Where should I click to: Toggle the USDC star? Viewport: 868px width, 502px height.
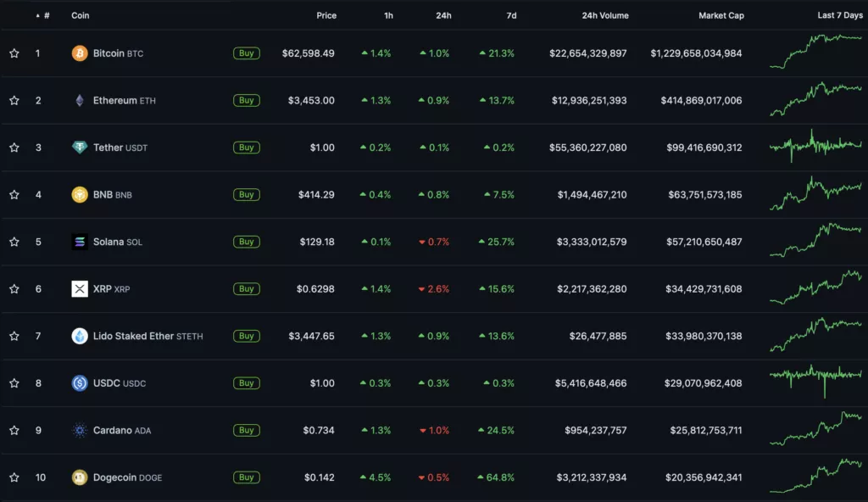(x=14, y=383)
